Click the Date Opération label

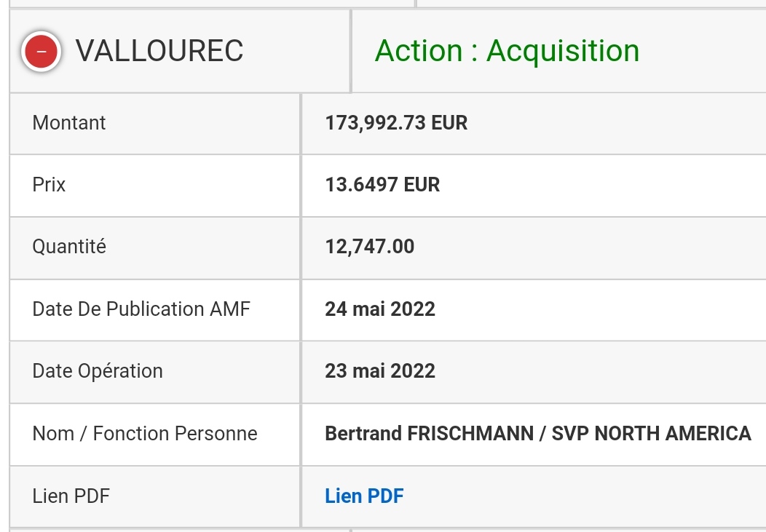click(98, 371)
